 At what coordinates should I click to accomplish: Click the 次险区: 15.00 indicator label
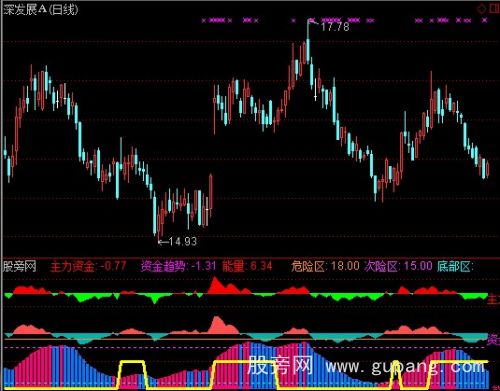398,266
